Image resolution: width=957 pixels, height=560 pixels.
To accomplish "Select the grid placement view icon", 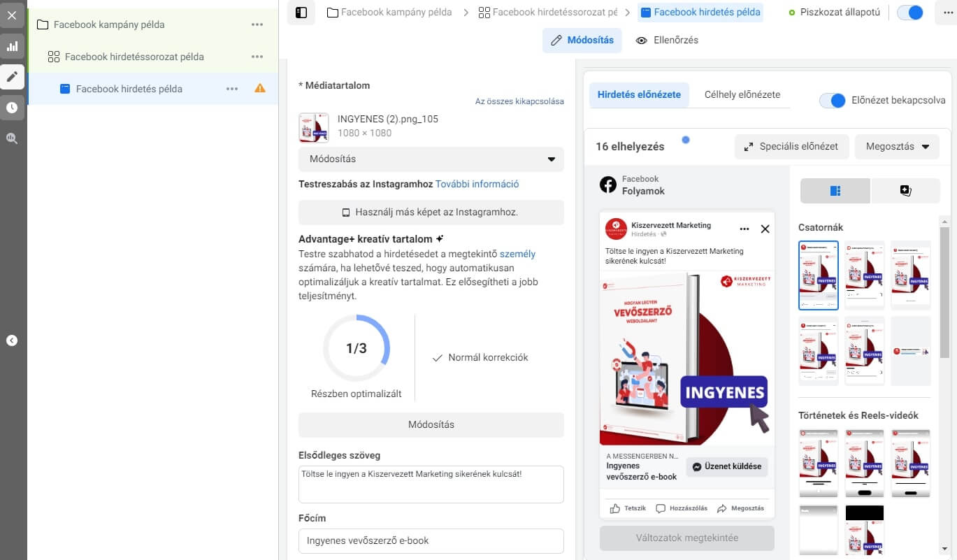I will tap(835, 191).
